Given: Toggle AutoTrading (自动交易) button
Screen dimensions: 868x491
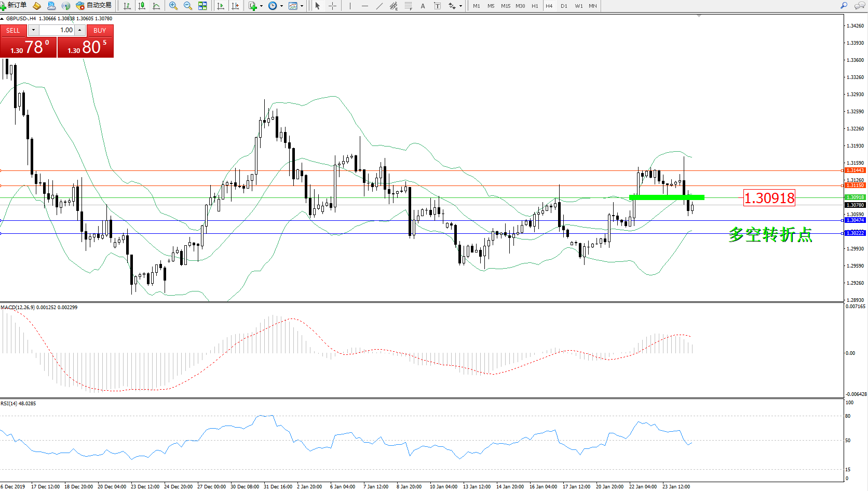Looking at the screenshot, I should 94,6.
